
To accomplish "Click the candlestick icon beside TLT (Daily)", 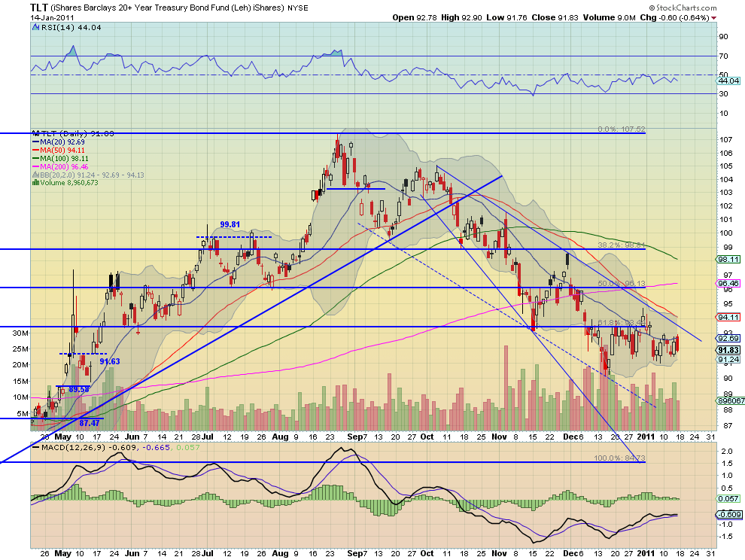I will [35, 133].
